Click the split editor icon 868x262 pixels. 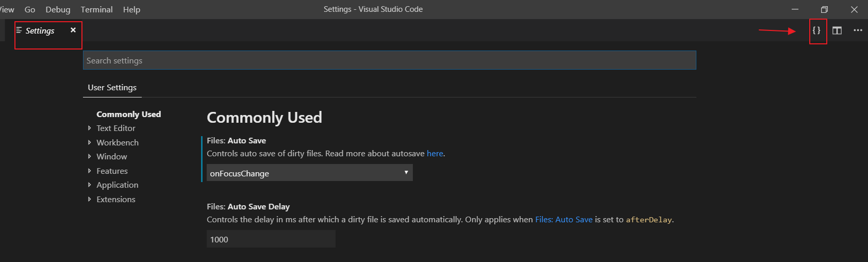click(837, 30)
